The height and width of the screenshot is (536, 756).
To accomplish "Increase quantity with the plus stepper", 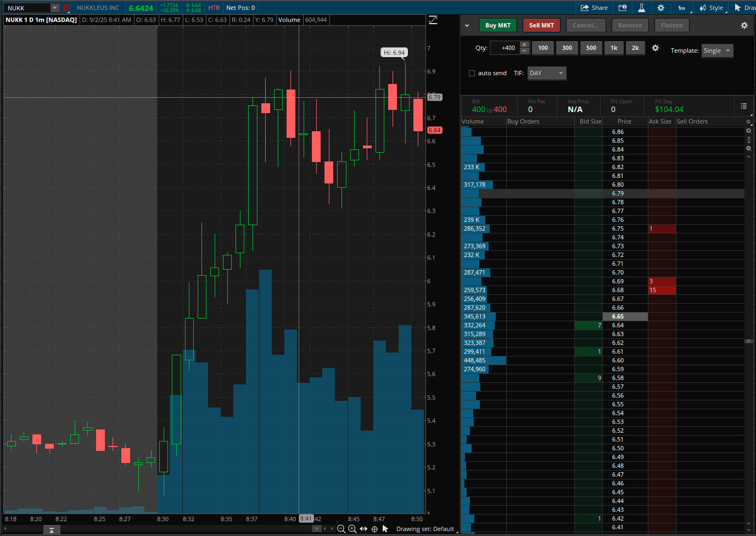I will click(524, 45).
